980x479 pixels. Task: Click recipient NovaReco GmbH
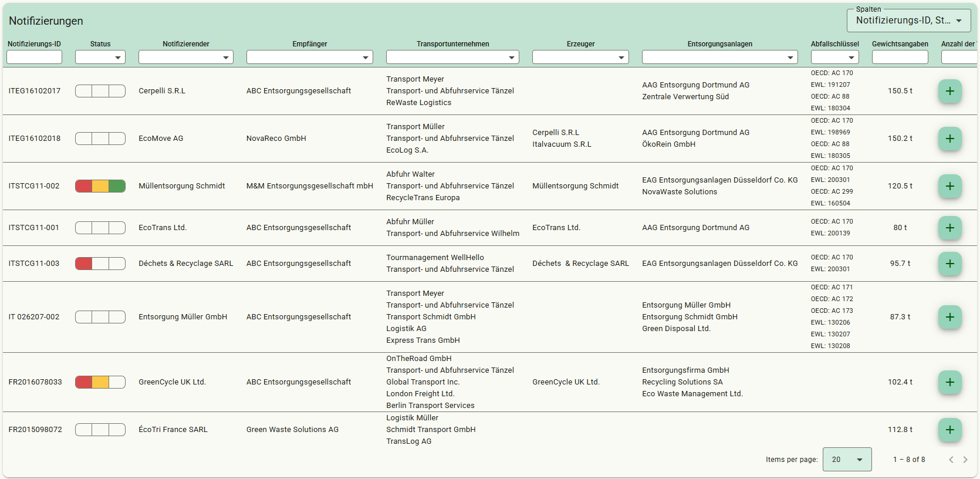pyautogui.click(x=276, y=139)
